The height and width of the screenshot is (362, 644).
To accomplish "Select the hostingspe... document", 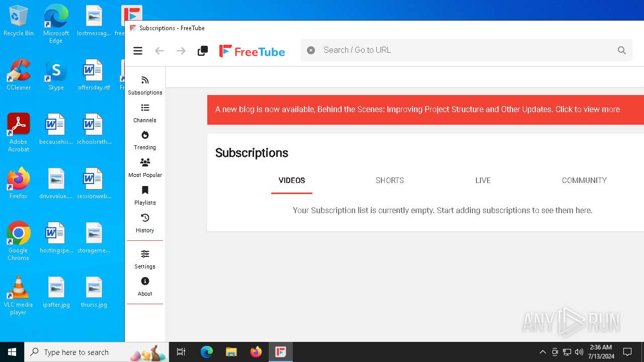I will tap(56, 238).
